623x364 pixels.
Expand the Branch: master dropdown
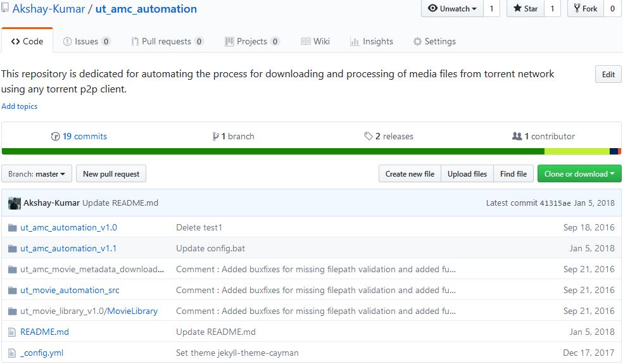[37, 173]
